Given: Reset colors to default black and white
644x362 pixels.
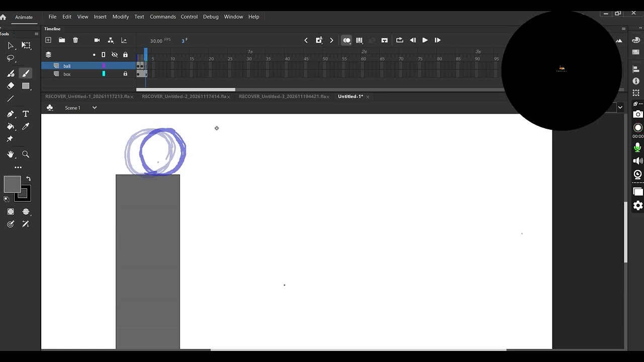Looking at the screenshot, I should pos(7,200).
